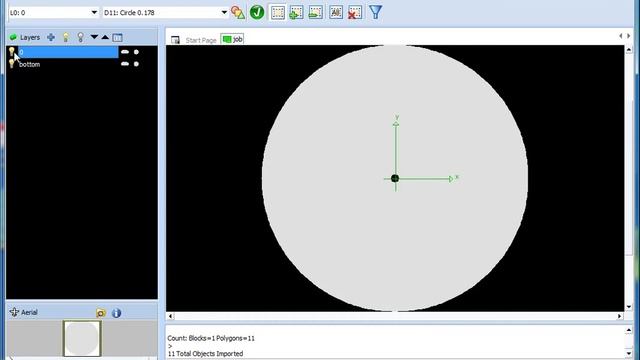The width and height of the screenshot is (640, 360).
Task: Click the Aerial info icon
Action: pyautogui.click(x=117, y=313)
